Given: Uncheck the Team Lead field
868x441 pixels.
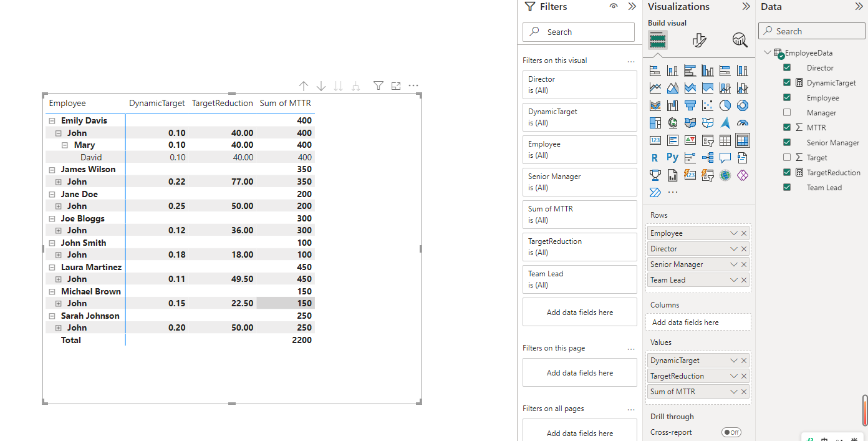Looking at the screenshot, I should coord(787,187).
